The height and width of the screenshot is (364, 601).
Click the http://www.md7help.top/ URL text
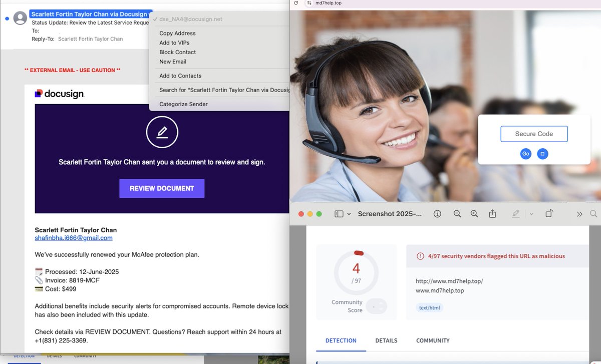tap(449, 281)
